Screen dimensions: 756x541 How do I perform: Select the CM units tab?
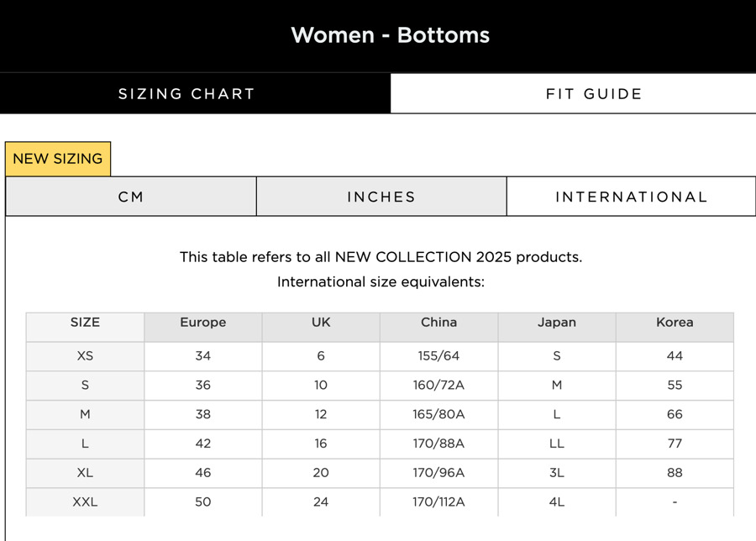[131, 197]
